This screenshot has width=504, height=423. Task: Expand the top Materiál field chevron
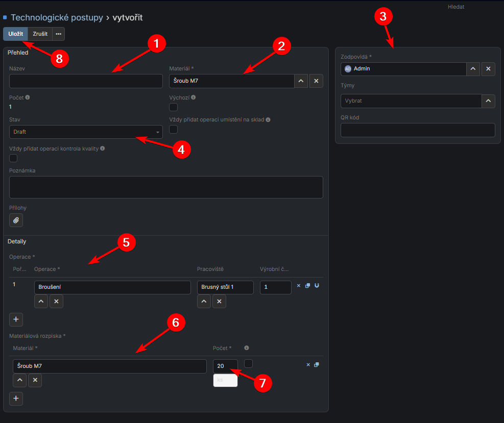coord(301,81)
